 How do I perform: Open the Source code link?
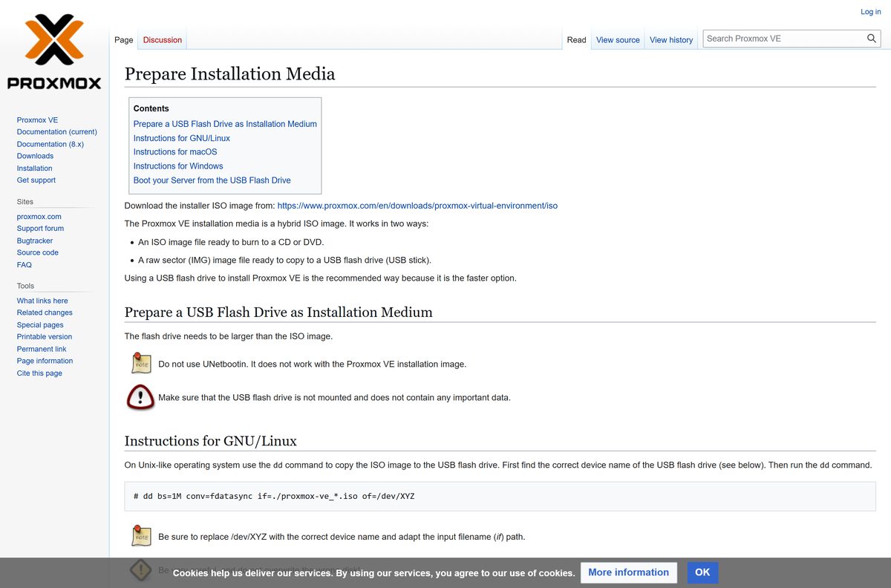pyautogui.click(x=38, y=252)
